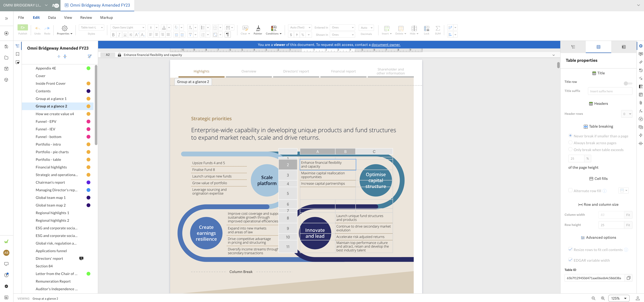Toggle show formatting marks with the pilcrow icon
The image size is (644, 302).
pyautogui.click(x=228, y=35)
